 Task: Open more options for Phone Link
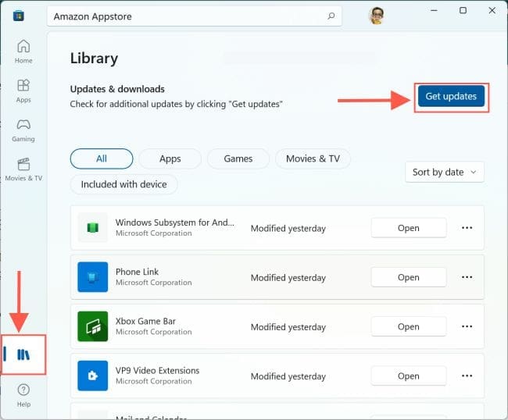pos(467,277)
